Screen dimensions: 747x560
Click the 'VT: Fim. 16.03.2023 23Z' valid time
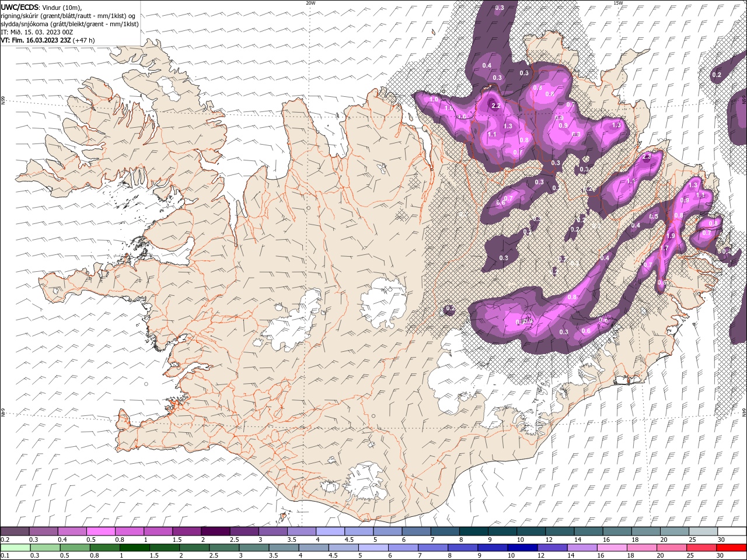pos(36,40)
